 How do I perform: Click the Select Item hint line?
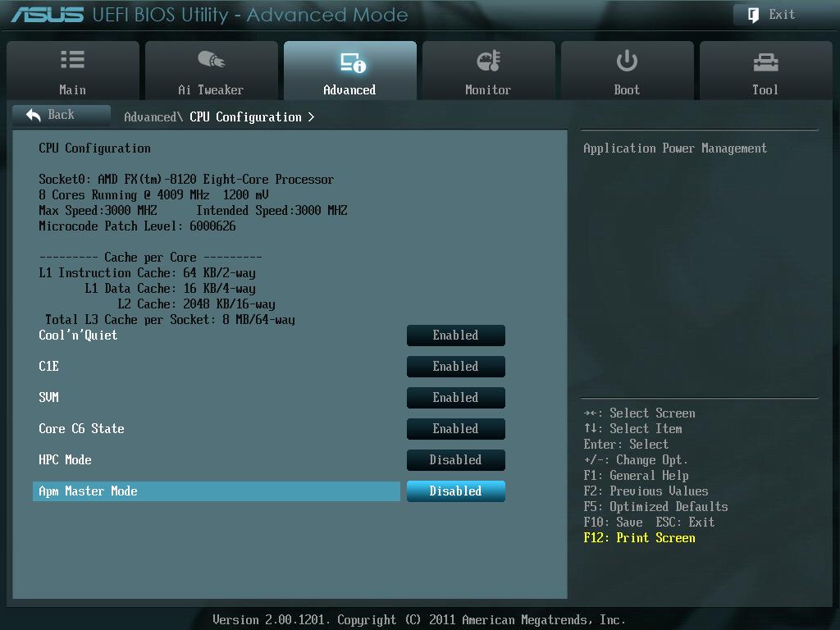tap(632, 428)
